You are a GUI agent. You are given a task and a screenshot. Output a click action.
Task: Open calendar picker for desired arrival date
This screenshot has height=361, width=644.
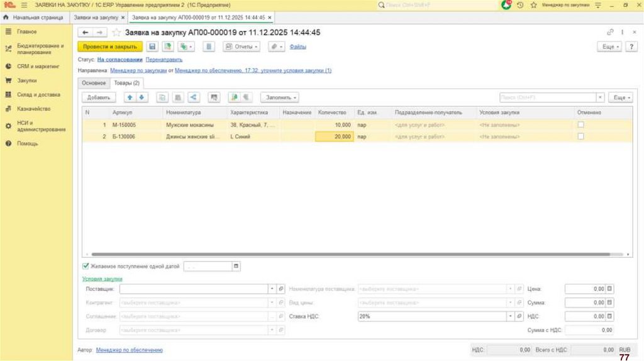(x=236, y=266)
